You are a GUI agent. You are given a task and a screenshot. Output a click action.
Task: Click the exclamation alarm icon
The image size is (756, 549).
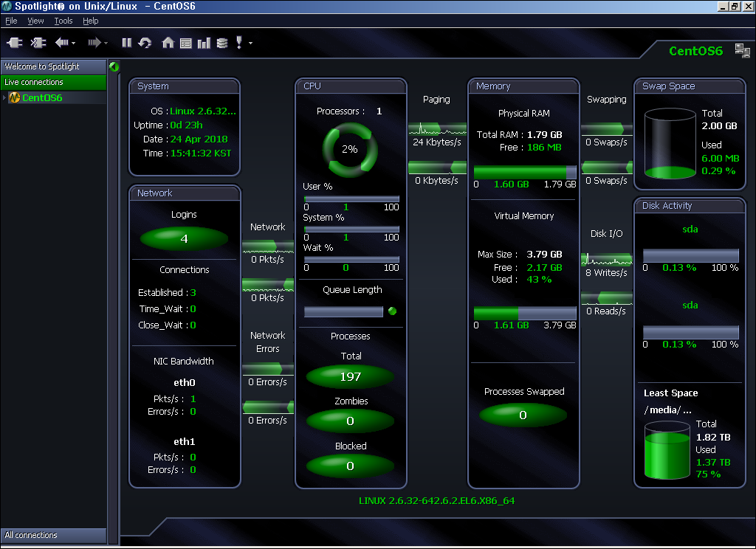(239, 43)
